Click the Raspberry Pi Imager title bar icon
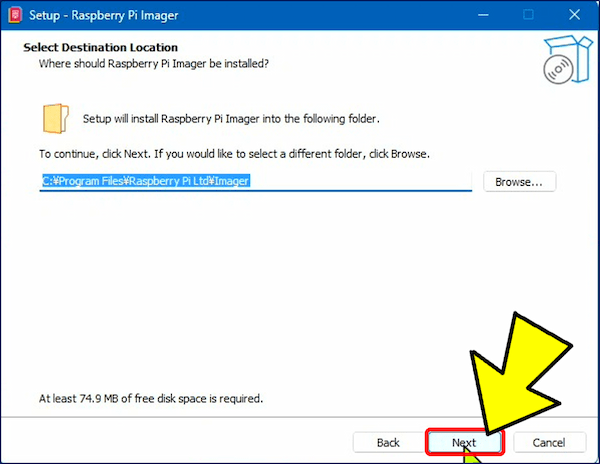600x464 pixels. tap(15, 15)
